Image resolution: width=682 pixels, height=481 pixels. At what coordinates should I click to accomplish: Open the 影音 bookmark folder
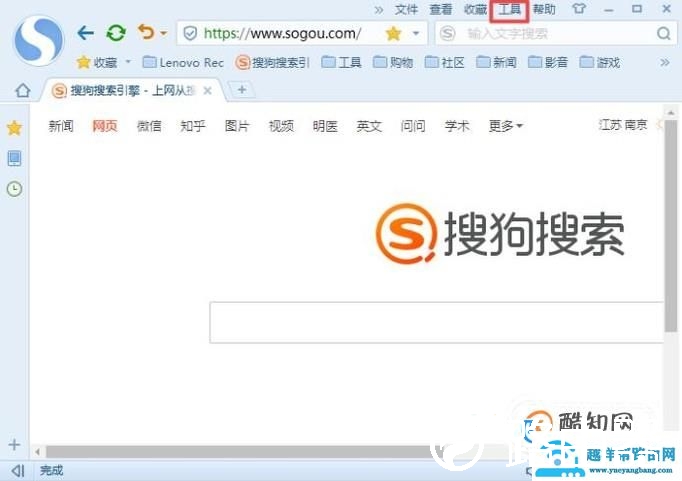[x=548, y=63]
